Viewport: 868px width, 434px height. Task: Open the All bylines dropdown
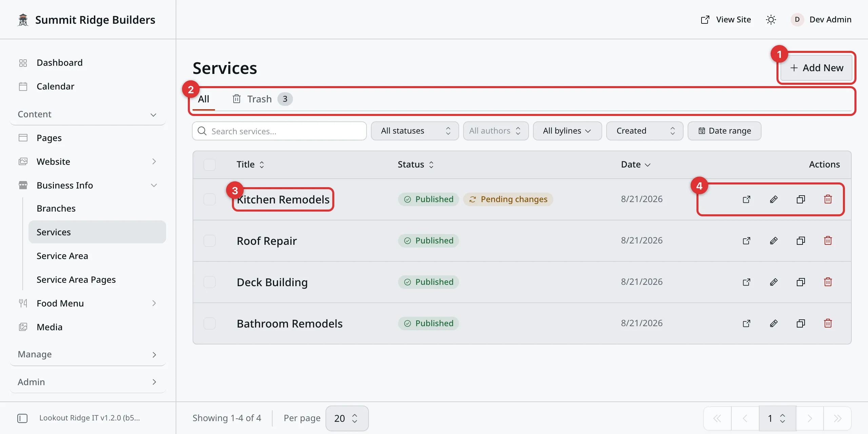(567, 131)
